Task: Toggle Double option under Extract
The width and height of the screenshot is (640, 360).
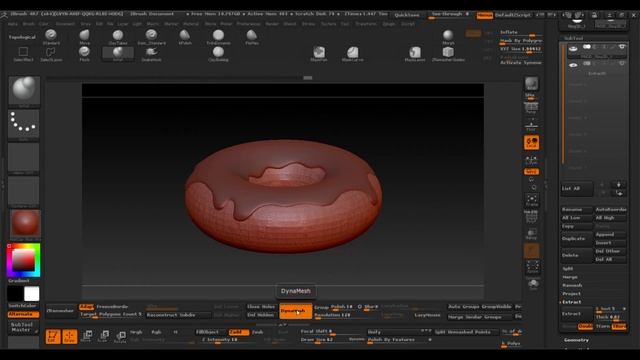Action: point(585,326)
